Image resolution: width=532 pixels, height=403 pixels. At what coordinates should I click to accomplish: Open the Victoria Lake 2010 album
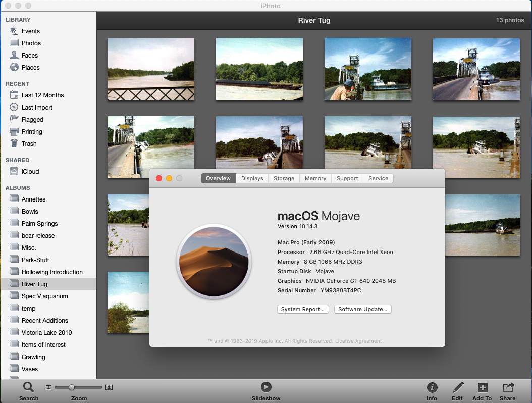46,332
